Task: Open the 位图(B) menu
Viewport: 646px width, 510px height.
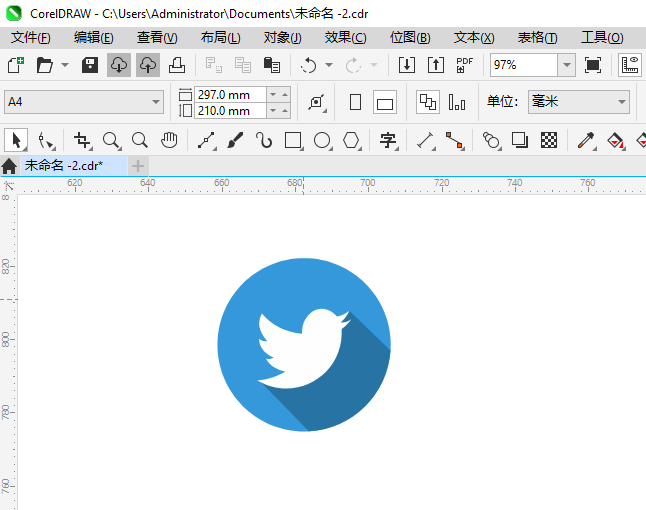Action: click(410, 37)
